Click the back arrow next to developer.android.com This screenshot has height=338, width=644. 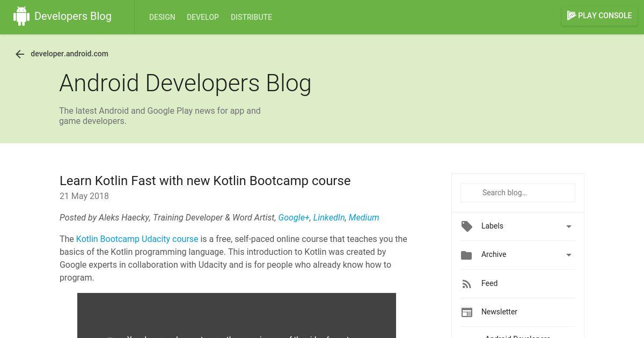click(x=20, y=54)
